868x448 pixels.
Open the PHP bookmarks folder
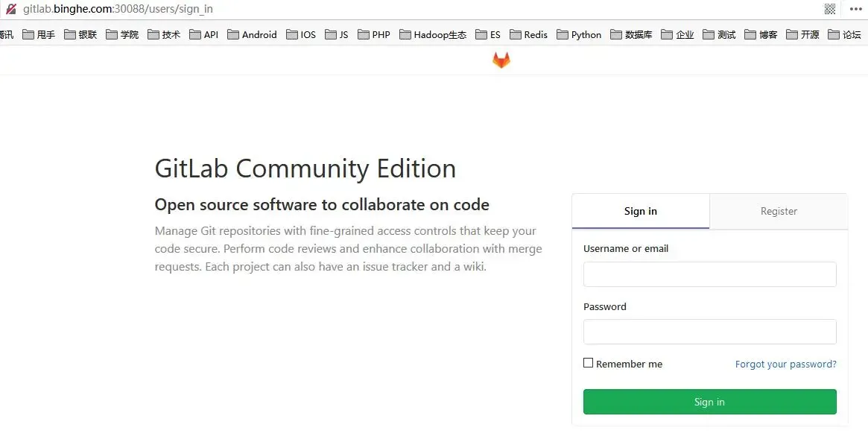pos(373,34)
